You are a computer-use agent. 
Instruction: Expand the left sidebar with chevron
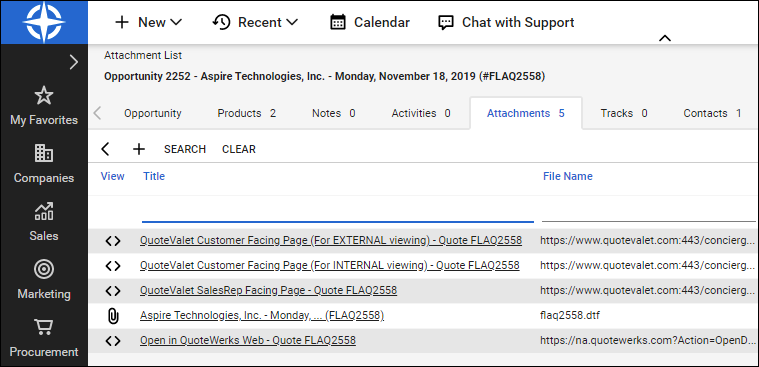coord(74,62)
